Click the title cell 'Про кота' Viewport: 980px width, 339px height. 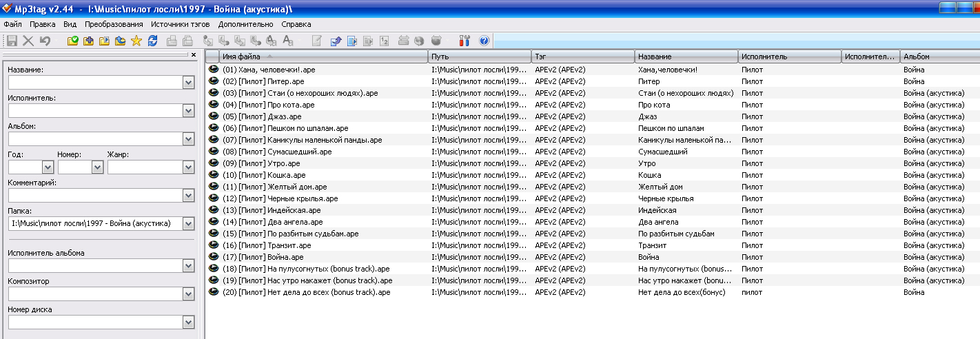[x=654, y=105]
